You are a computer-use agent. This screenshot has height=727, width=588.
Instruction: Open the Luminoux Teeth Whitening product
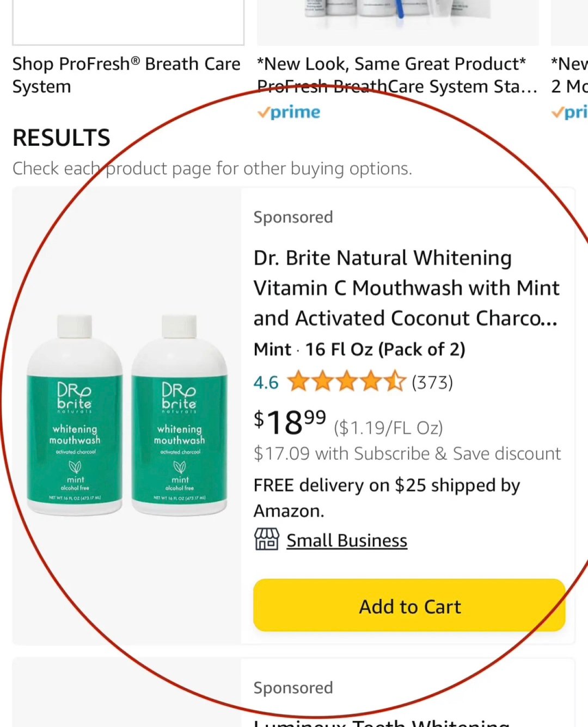click(382, 722)
